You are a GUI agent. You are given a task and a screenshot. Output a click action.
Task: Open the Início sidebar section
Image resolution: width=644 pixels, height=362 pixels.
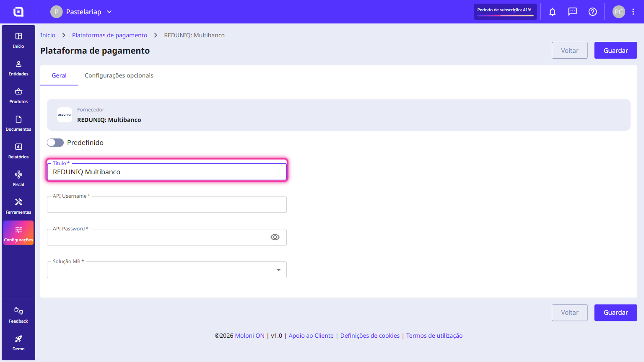click(x=18, y=40)
